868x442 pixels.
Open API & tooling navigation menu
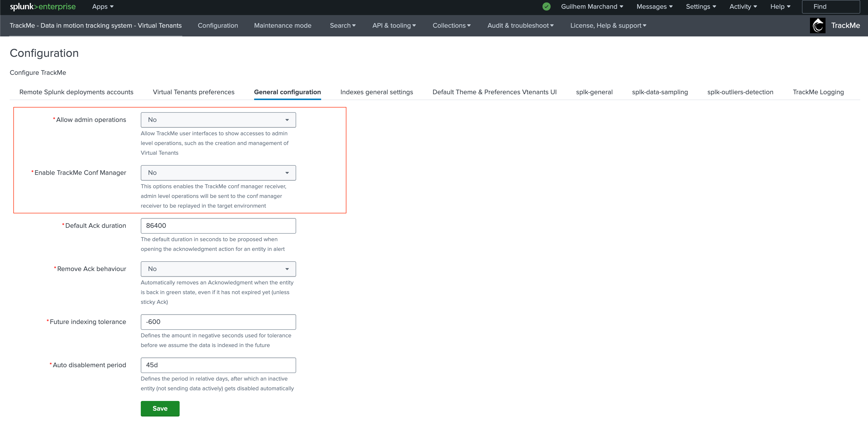click(x=394, y=26)
